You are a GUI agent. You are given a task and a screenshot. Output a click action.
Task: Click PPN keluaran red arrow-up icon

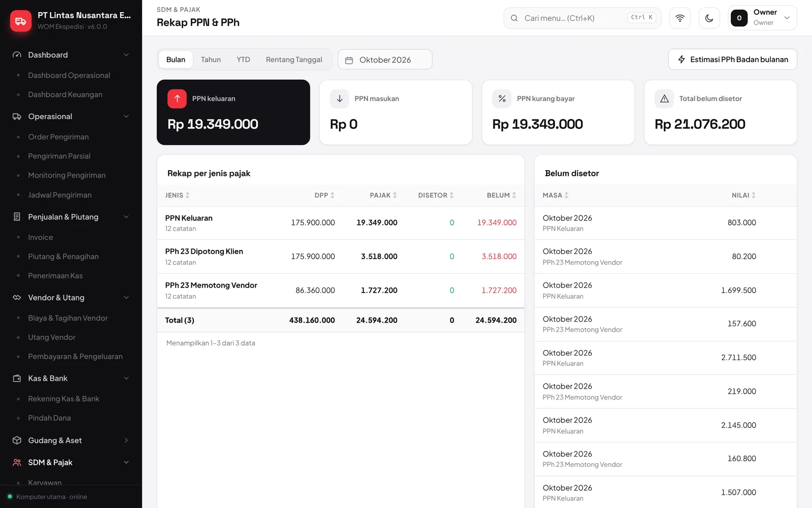click(x=177, y=99)
